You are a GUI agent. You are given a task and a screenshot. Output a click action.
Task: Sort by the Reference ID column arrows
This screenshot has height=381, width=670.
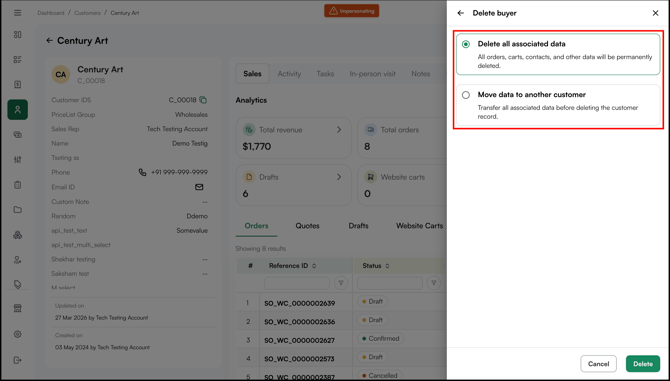coord(314,266)
